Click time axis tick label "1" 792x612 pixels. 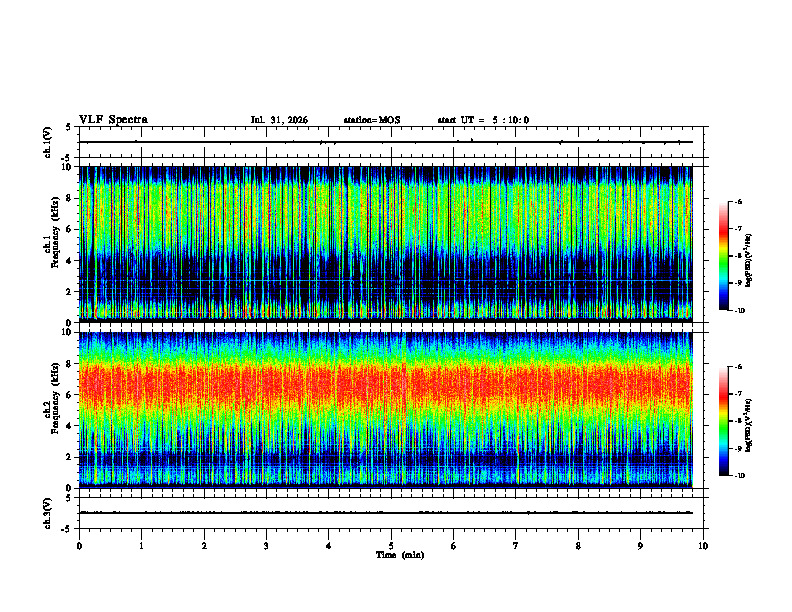141,546
